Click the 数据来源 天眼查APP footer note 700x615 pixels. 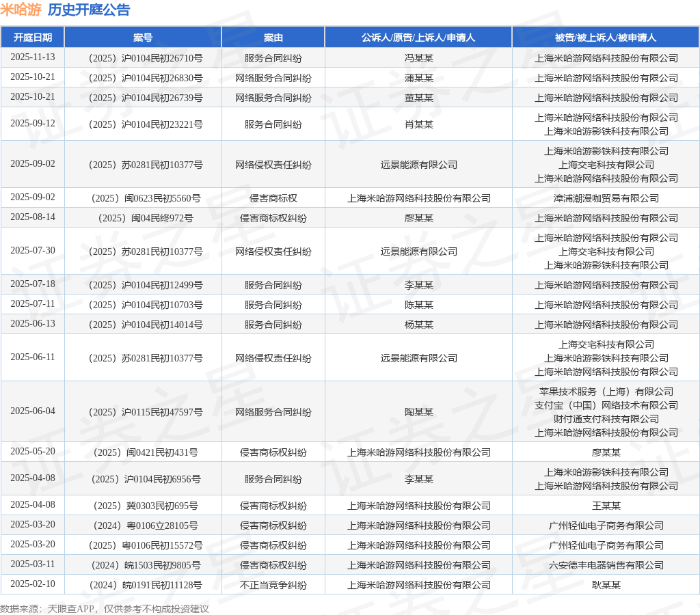click(105, 609)
